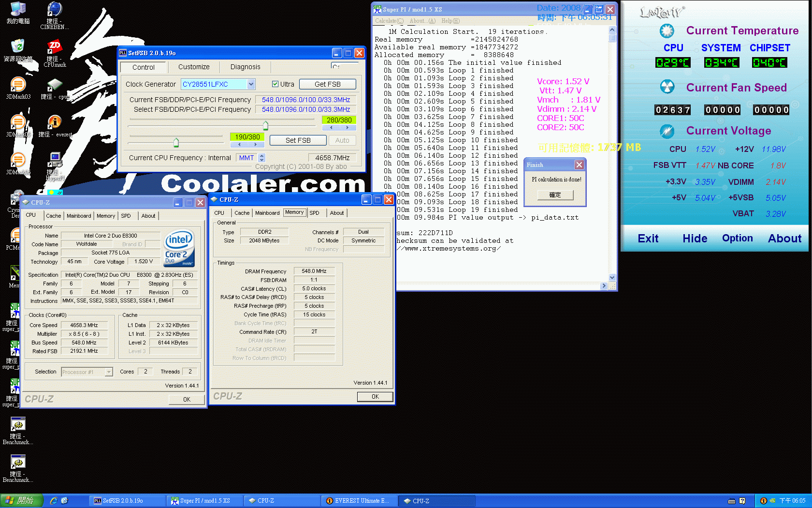
Task: Click the Set FSB button
Action: (x=298, y=140)
